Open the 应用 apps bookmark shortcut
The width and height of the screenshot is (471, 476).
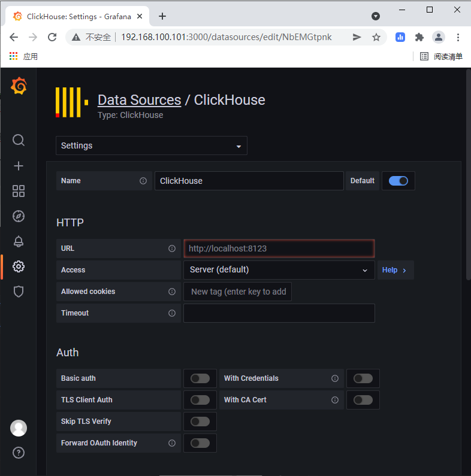pos(24,56)
